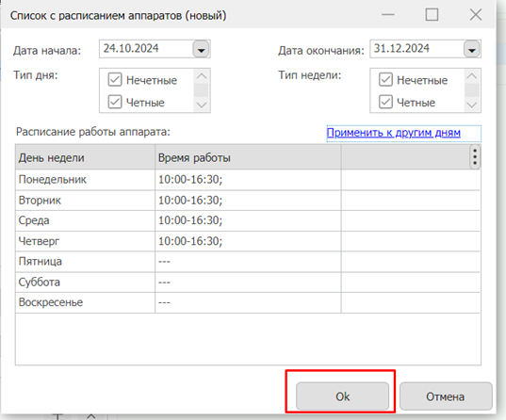Click the Отмена button
This screenshot has height=420, width=506.
point(446,396)
